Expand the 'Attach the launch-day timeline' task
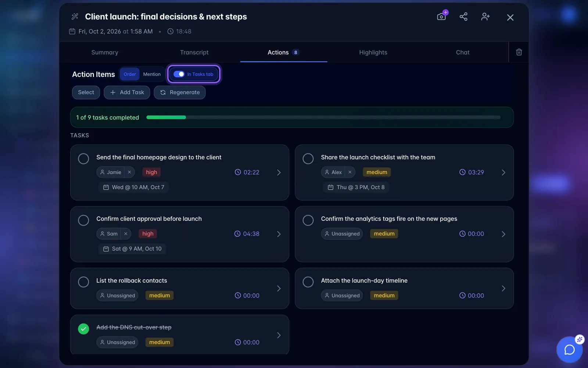Screen dimensions: 588x368 coord(503,289)
